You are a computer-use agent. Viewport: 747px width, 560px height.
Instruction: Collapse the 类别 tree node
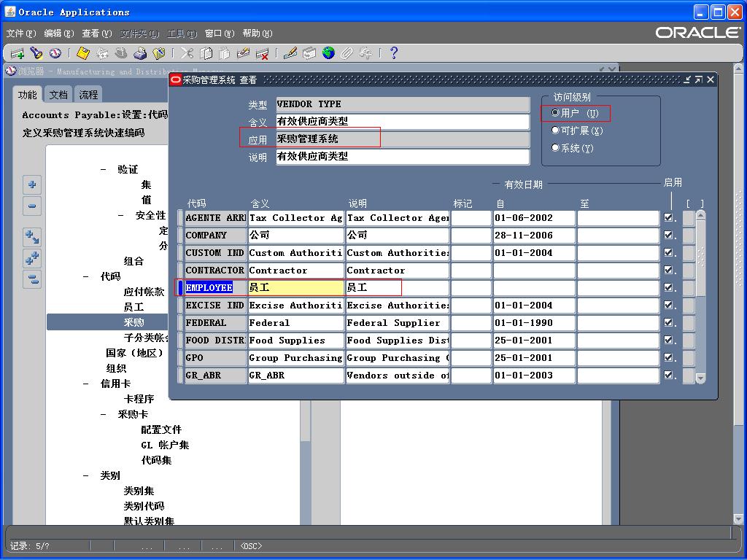click(x=86, y=475)
